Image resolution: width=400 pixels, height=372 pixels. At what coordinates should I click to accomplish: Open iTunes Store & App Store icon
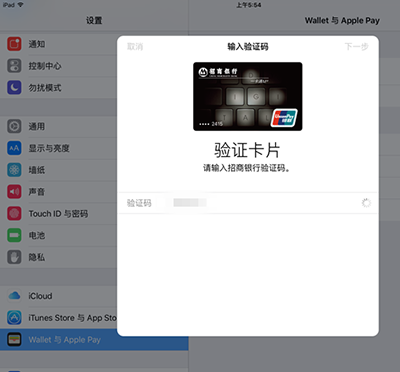coord(14,318)
